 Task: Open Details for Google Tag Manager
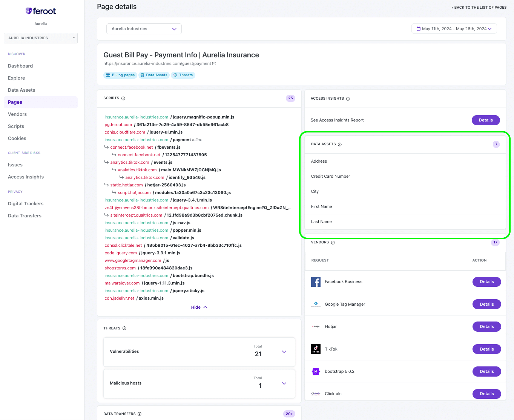[487, 304]
